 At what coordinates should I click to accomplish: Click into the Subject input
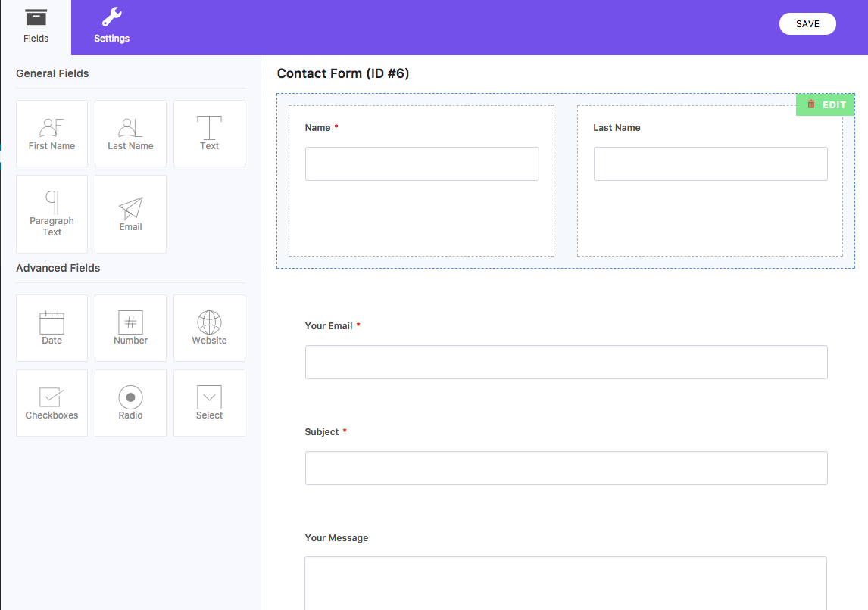tap(567, 468)
